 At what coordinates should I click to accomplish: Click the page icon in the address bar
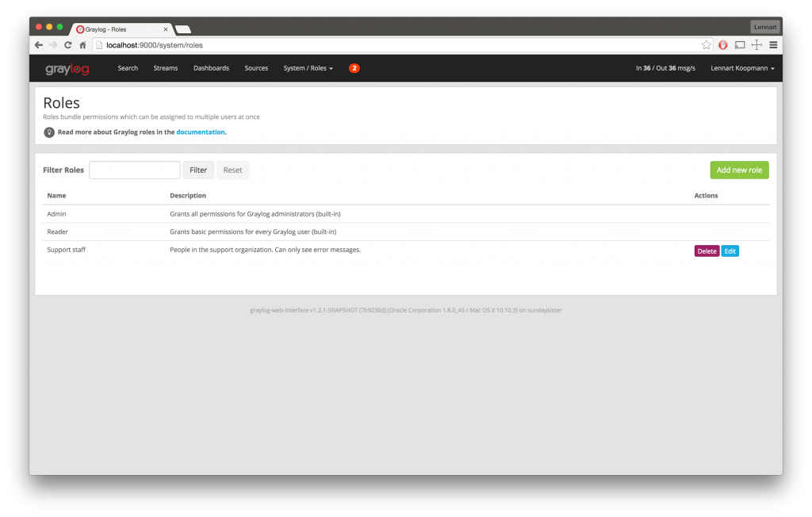point(98,45)
